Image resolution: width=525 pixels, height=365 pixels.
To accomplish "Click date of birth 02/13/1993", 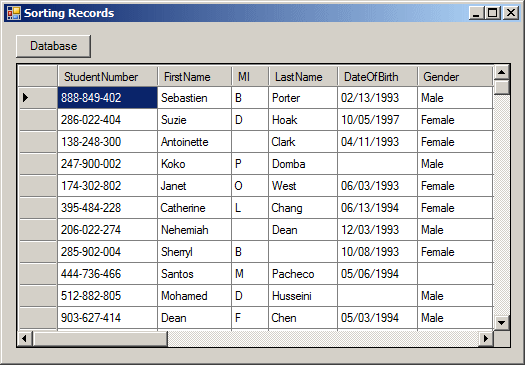I will [x=378, y=98].
